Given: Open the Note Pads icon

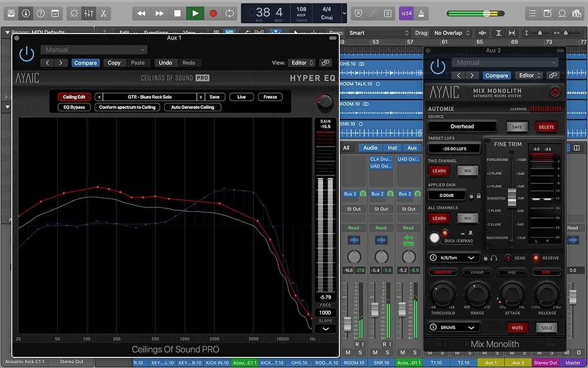Looking at the screenshot, I should [547, 14].
